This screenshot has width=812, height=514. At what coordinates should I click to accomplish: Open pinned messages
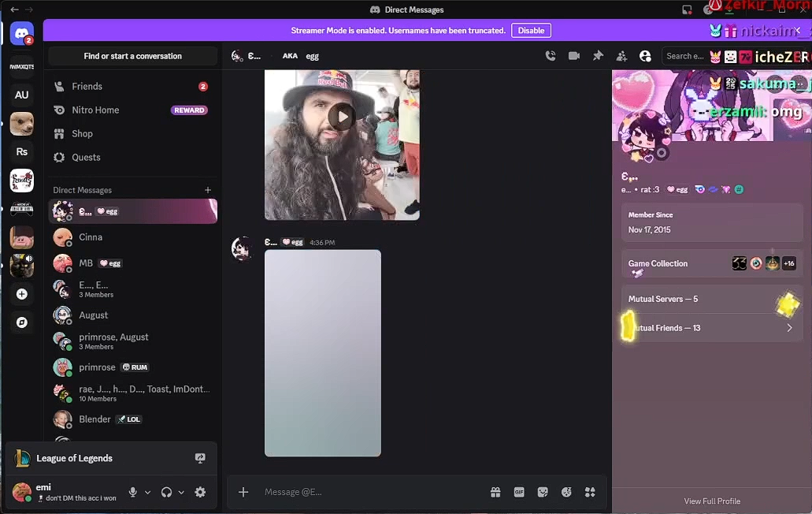(x=598, y=56)
